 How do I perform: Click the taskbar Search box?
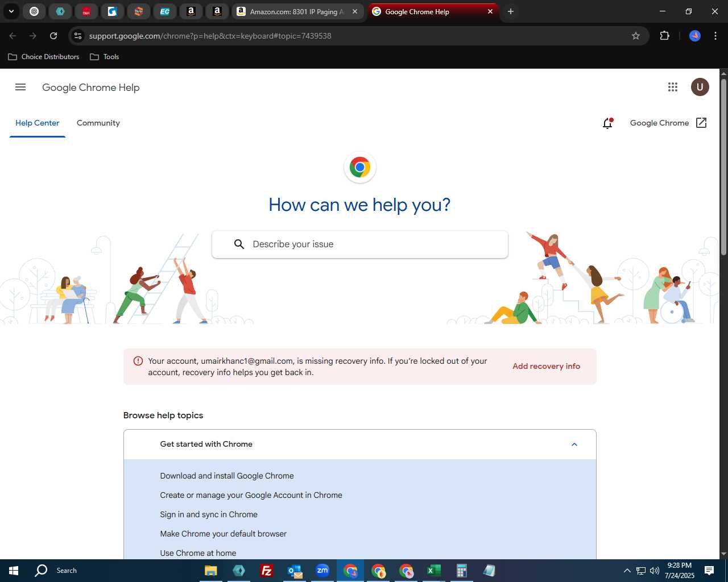57,571
